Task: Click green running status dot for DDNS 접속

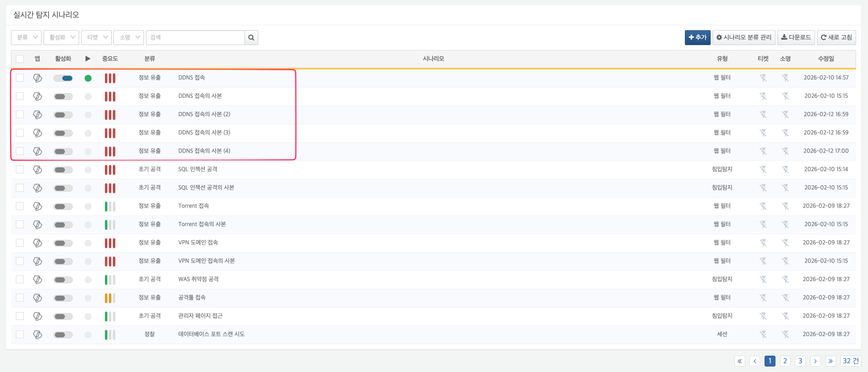Action: (88, 78)
